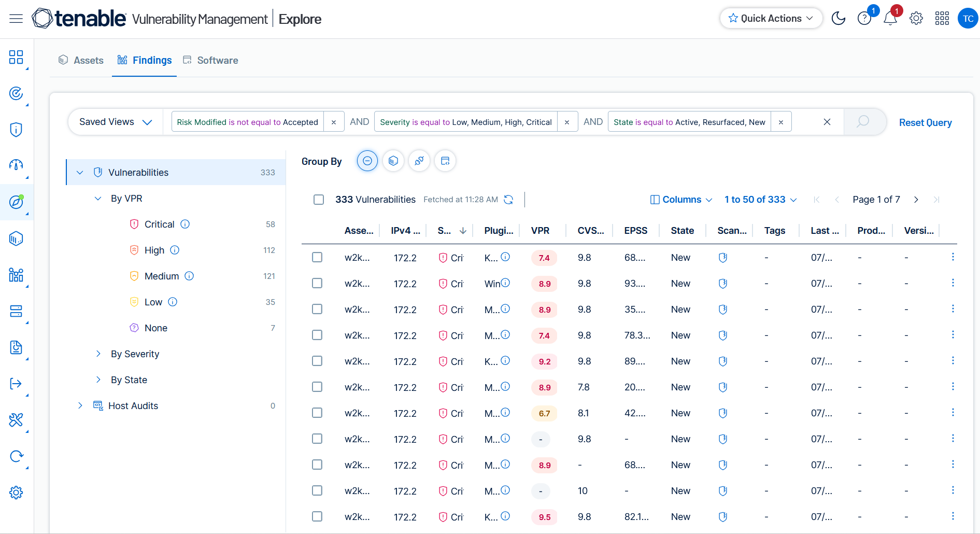Open the Explore compass icon in sidebar
This screenshot has width=980, height=534.
coord(16,202)
